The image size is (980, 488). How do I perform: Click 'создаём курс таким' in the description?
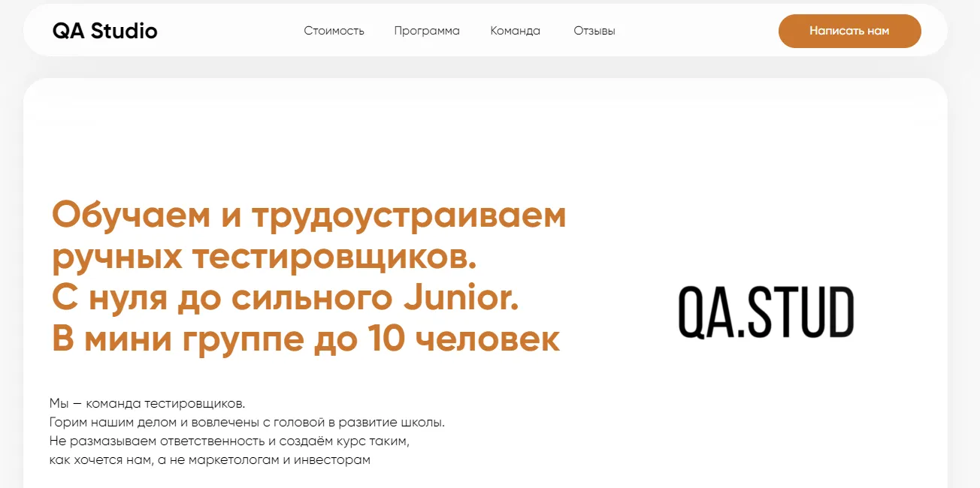(357, 441)
